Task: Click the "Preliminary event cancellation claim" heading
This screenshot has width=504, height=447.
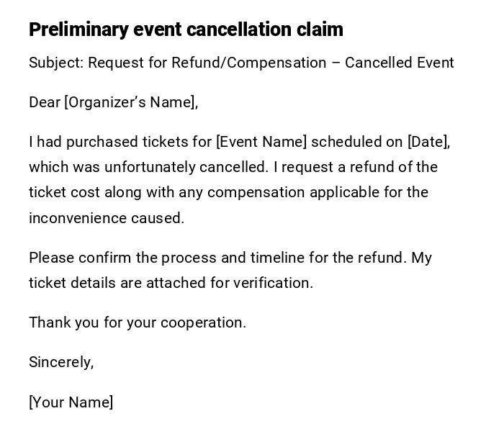Action: pyautogui.click(x=186, y=30)
